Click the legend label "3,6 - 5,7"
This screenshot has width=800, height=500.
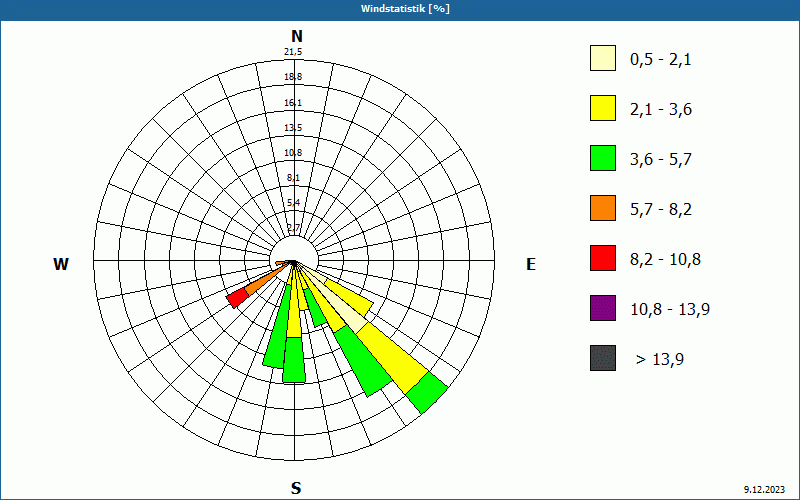tap(661, 160)
